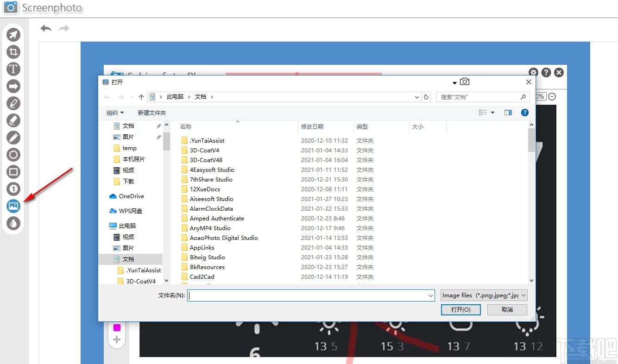Click the camera capture icon above the dialog
This screenshot has width=618, height=364.
[465, 81]
